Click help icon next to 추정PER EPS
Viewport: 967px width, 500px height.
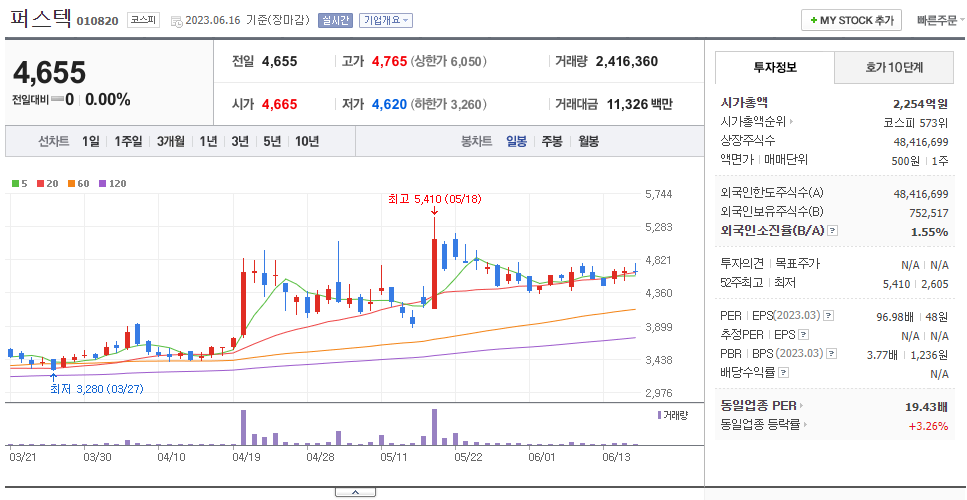pyautogui.click(x=802, y=335)
